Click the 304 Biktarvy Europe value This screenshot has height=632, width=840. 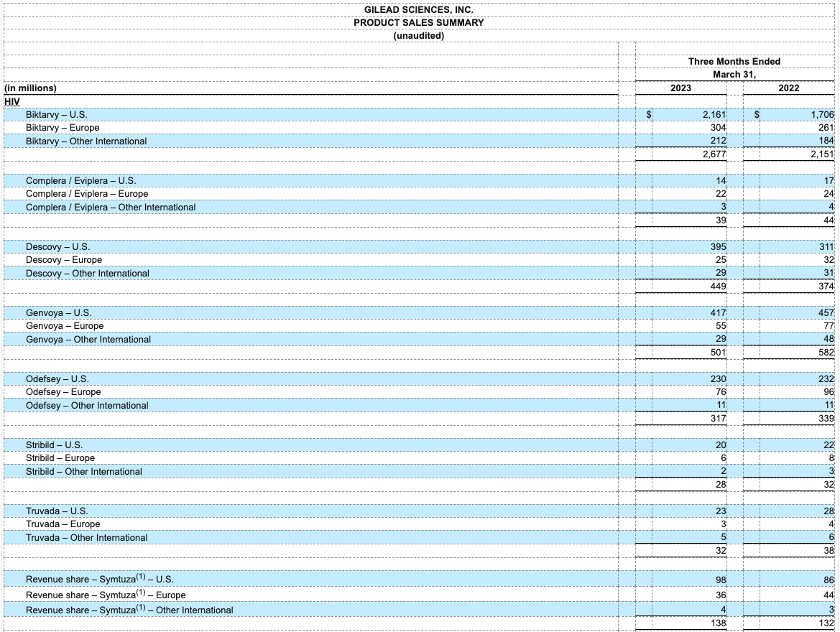[x=718, y=127]
